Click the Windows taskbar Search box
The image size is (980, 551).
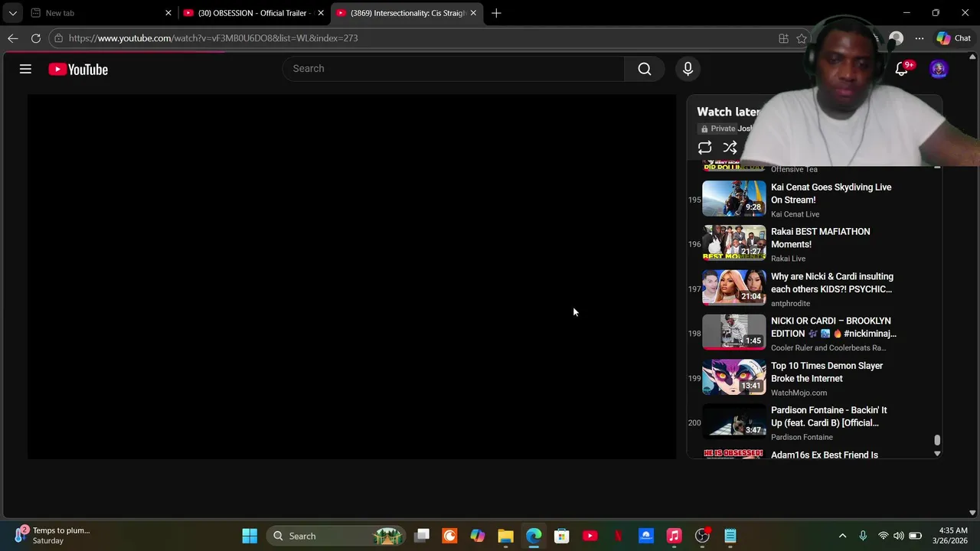[337, 536]
